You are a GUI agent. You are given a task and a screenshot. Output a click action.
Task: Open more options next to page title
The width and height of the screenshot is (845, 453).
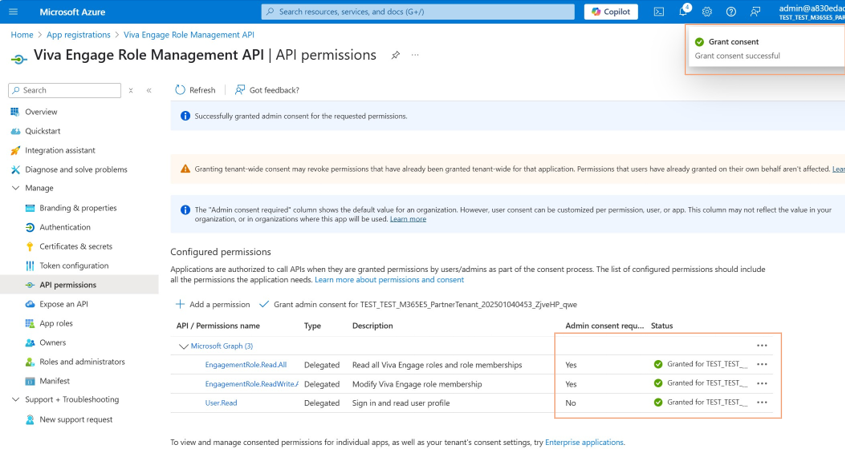tap(415, 55)
